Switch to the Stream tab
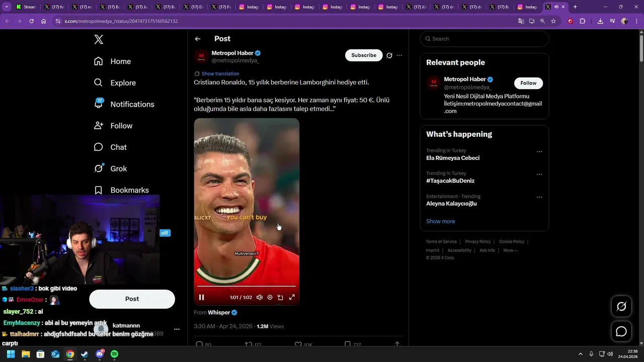 [x=26, y=7]
